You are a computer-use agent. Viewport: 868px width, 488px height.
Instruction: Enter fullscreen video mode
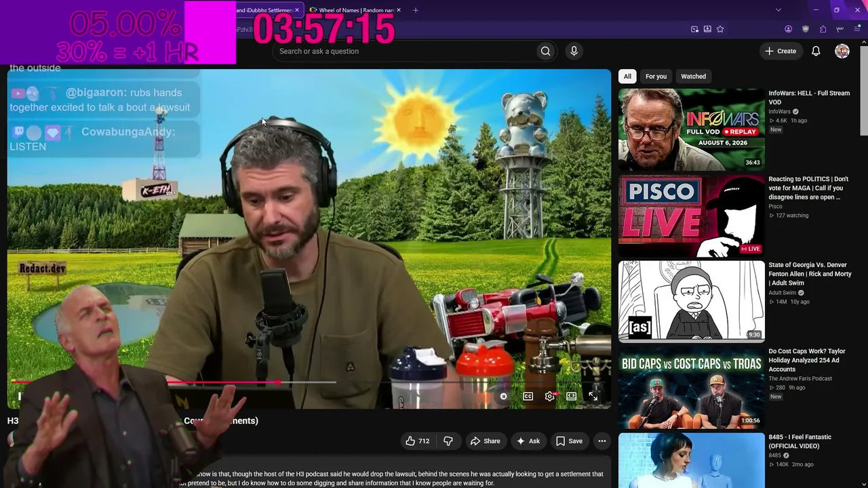[x=593, y=396]
